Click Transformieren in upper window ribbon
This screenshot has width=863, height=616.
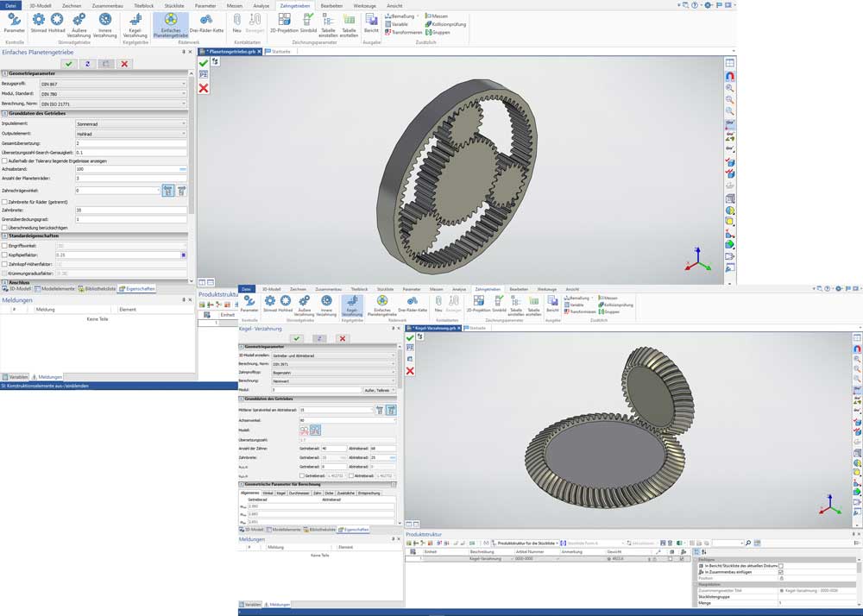tap(403, 33)
